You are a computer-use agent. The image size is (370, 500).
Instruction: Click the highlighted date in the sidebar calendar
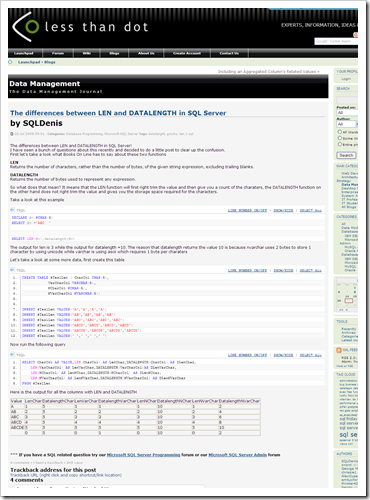click(x=348, y=301)
